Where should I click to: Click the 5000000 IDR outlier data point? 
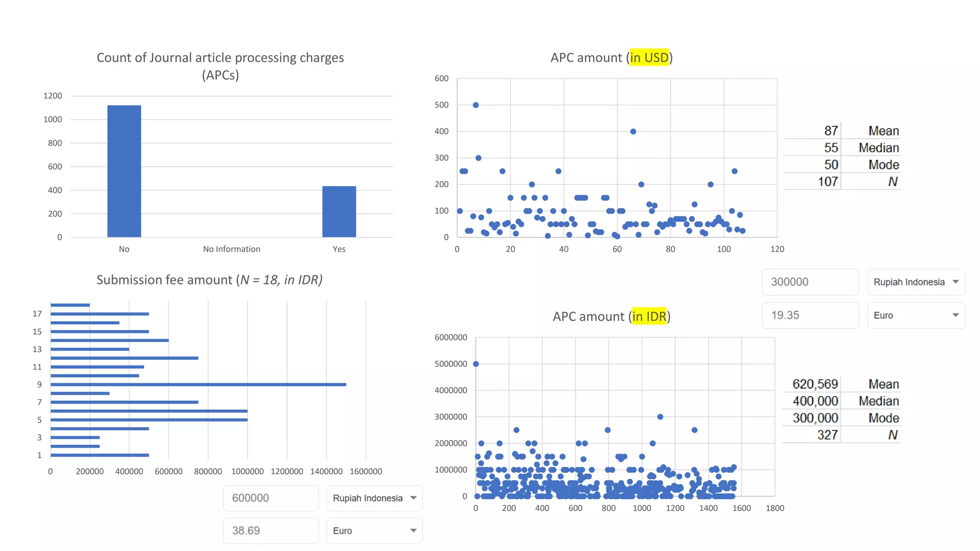coord(476,364)
